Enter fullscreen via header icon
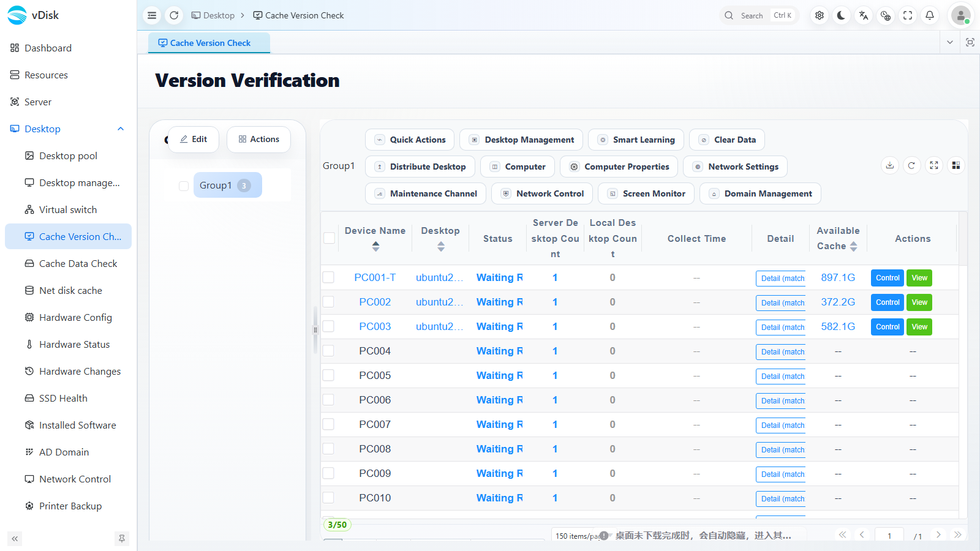 tap(908, 15)
